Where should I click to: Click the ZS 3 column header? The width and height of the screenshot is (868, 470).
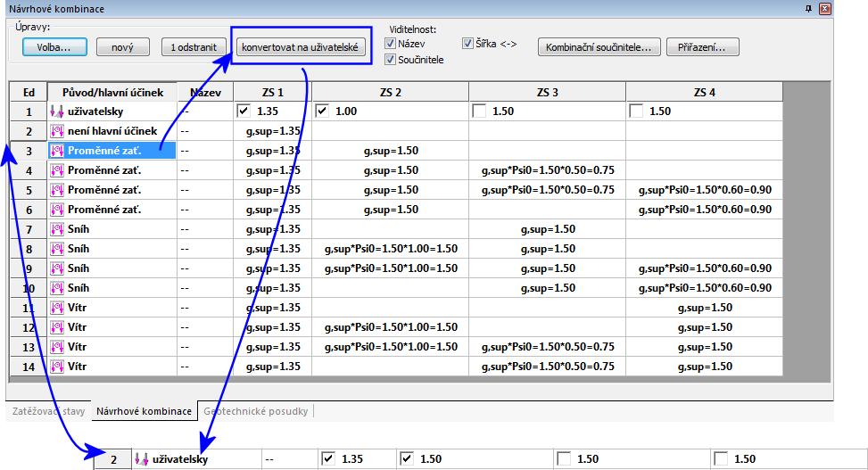pos(548,93)
